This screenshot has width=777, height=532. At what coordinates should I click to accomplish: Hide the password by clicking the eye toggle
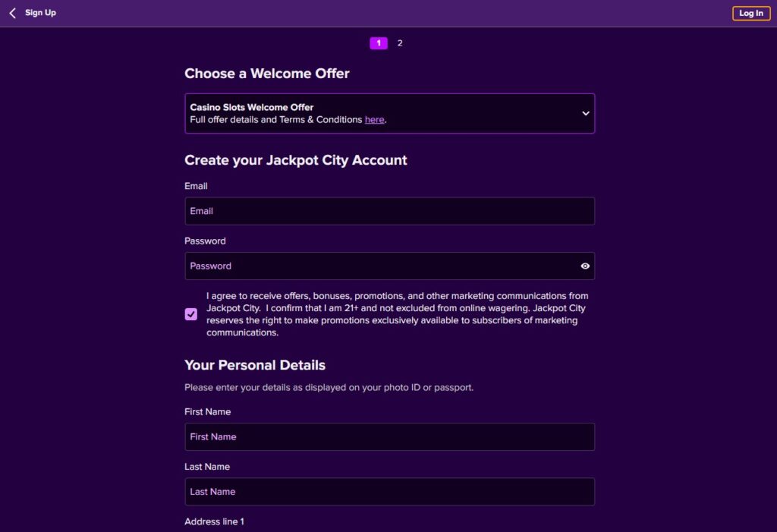click(584, 266)
